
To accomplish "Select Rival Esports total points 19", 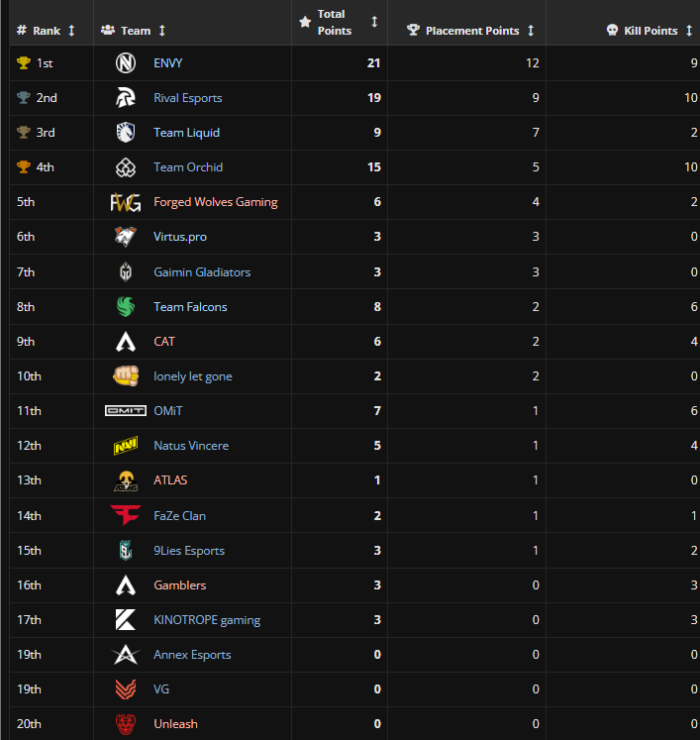I will 374,98.
